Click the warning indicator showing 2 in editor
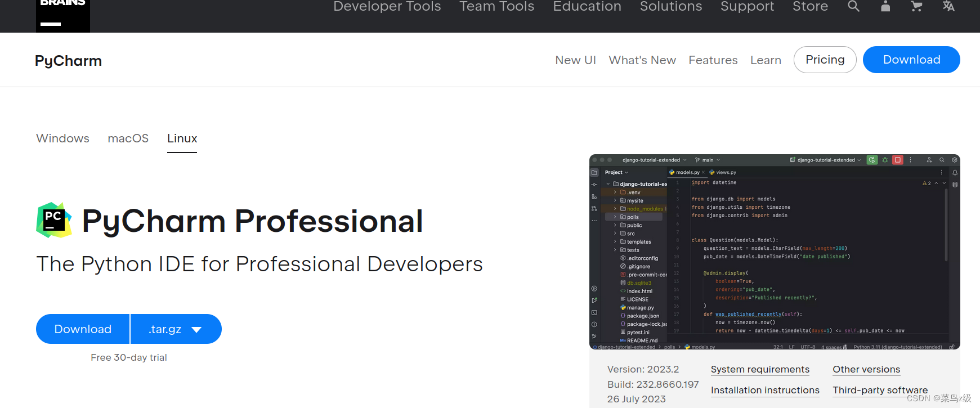 [927, 183]
